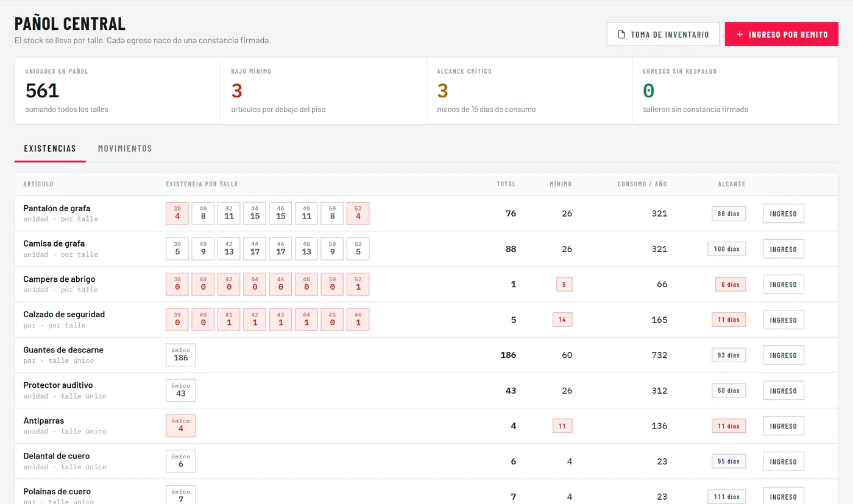The image size is (853, 504).
Task: Click the Artículo column header
Action: coord(38,184)
